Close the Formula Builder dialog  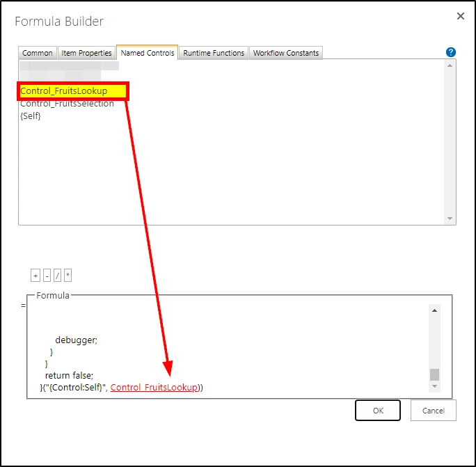coord(461,16)
